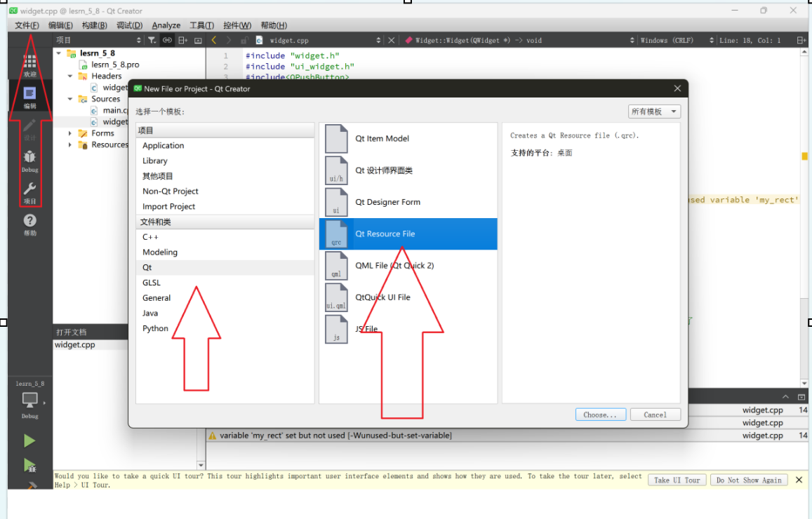Select Qt Item Model template

tap(408, 139)
